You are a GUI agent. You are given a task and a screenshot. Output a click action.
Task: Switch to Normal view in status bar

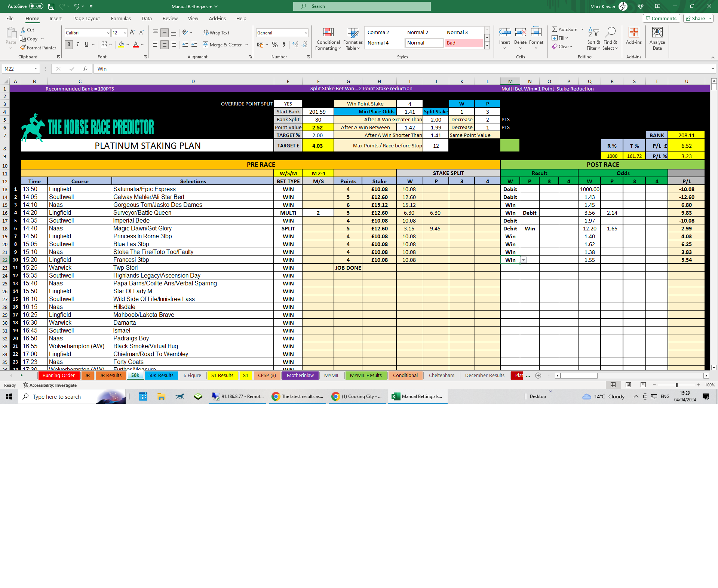[x=613, y=385]
